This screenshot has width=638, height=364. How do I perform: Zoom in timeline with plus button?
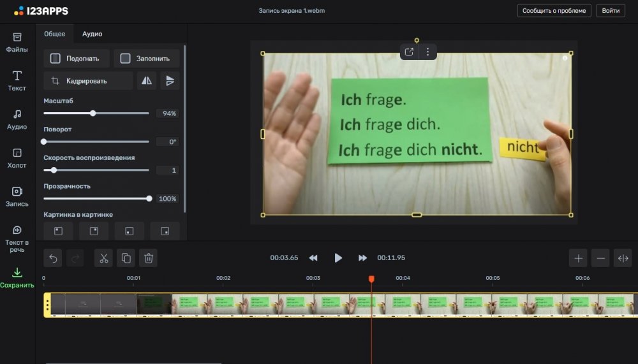click(578, 258)
